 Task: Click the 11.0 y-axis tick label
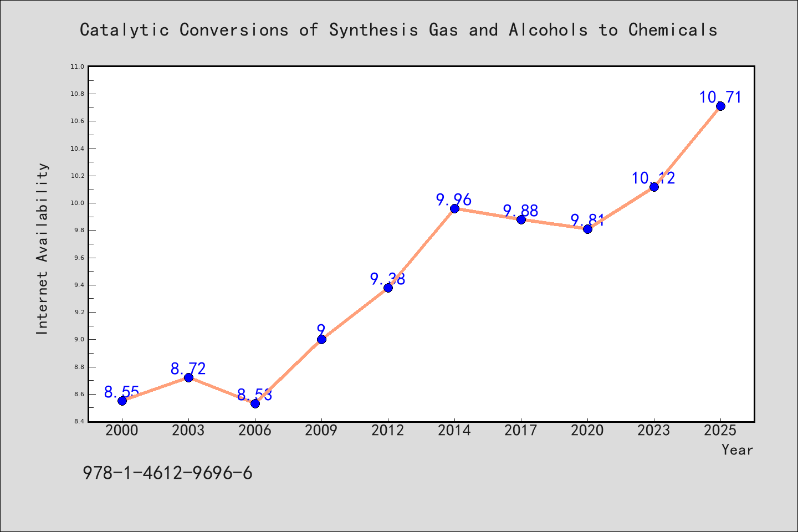tap(77, 66)
